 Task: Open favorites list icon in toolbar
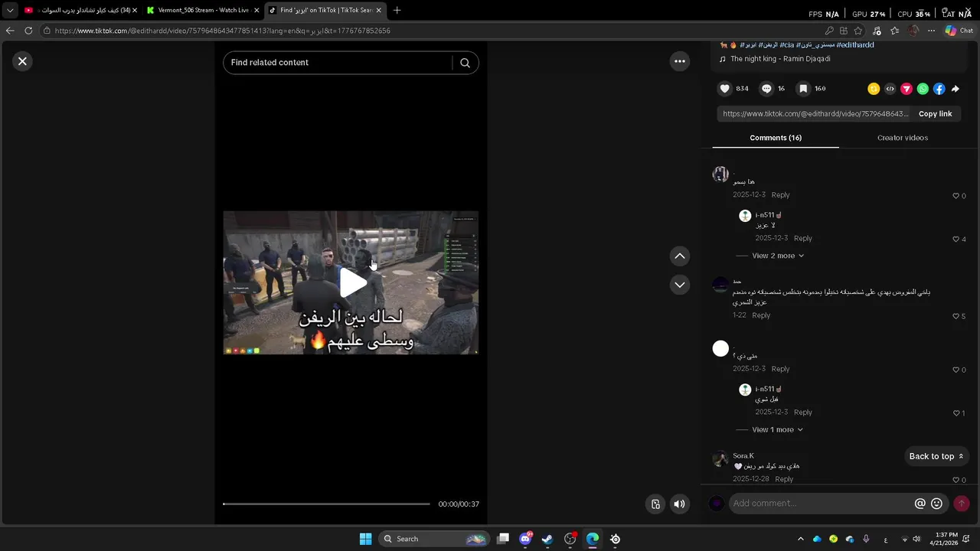[x=894, y=31]
